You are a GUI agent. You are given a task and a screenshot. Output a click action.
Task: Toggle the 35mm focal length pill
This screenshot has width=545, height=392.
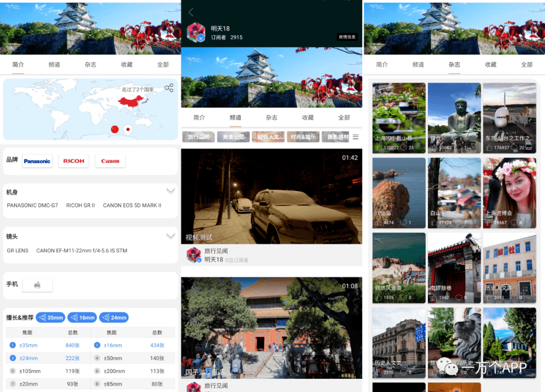[x=51, y=318]
